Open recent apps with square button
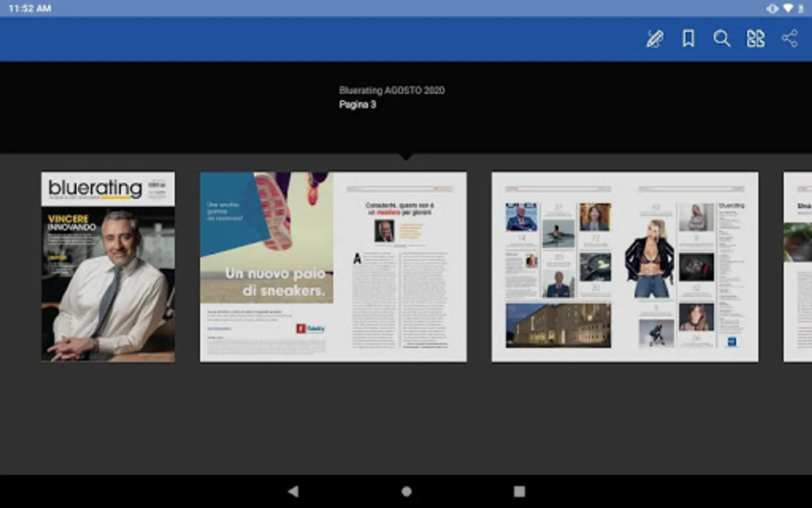The height and width of the screenshot is (508, 812). (x=519, y=492)
